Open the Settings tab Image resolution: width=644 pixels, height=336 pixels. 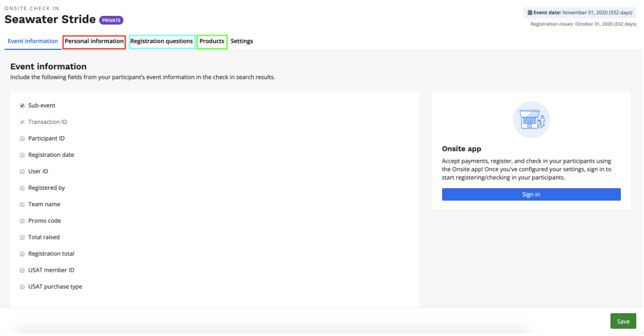pos(241,41)
